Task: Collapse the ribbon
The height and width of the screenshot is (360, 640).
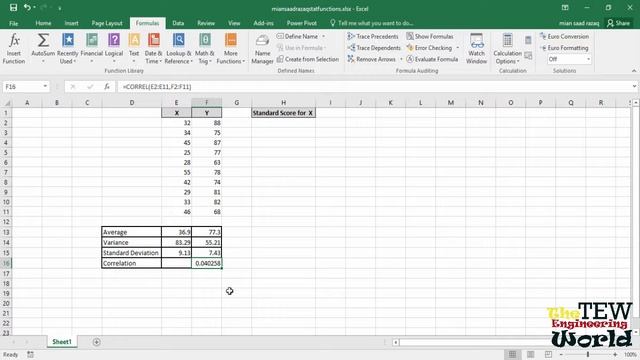Action: pyautogui.click(x=634, y=71)
